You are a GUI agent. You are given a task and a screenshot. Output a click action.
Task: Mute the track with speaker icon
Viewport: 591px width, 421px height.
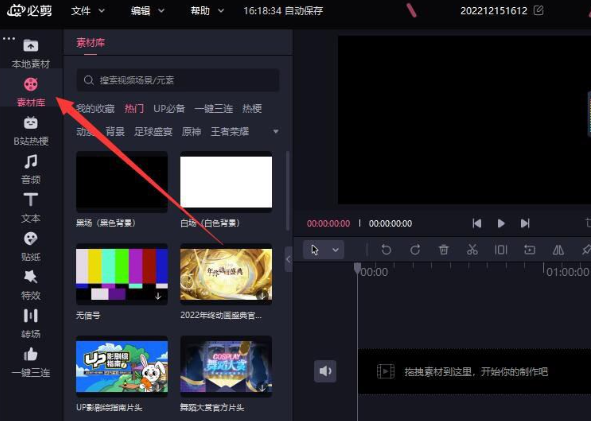tap(325, 371)
